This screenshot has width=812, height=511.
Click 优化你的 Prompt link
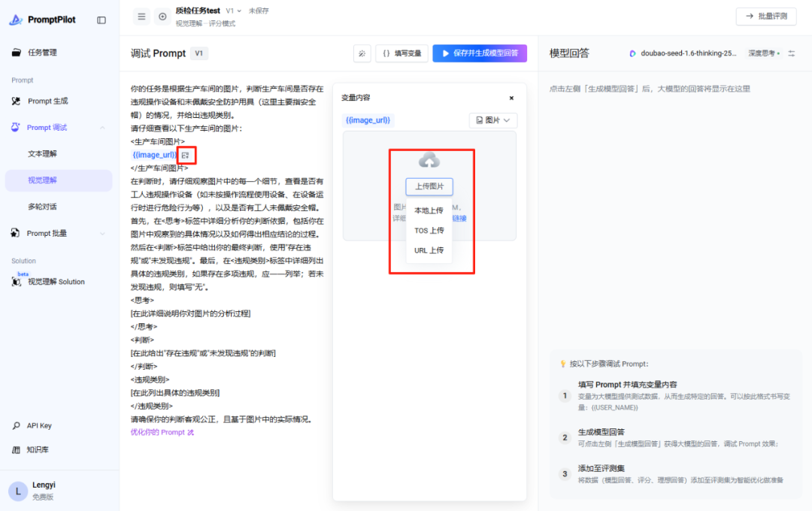[162, 432]
